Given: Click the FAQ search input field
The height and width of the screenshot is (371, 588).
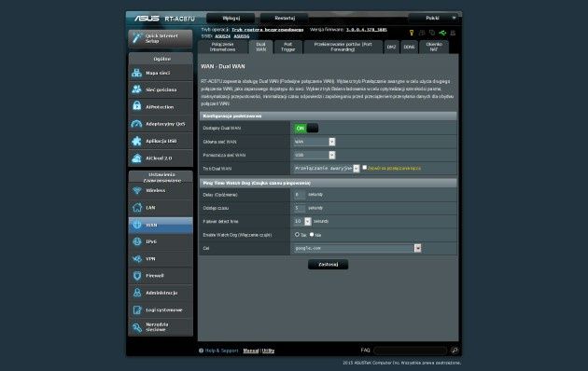Looking at the screenshot, I should coord(411,350).
